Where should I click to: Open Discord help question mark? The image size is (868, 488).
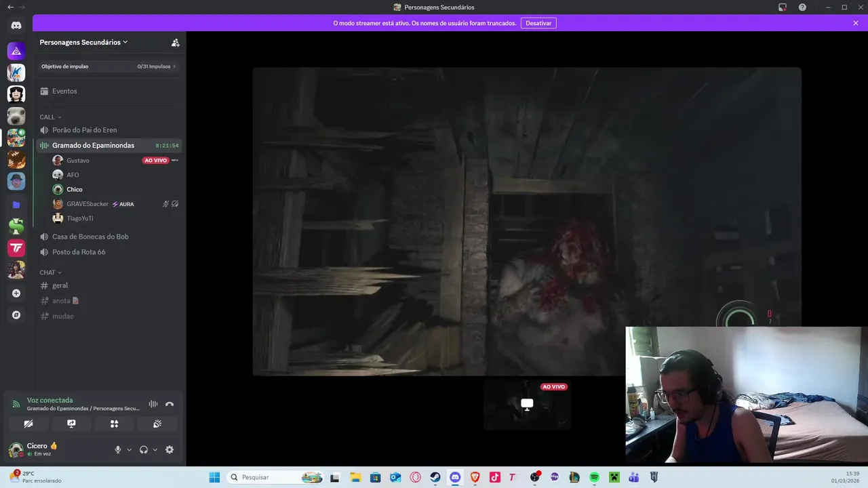pyautogui.click(x=802, y=7)
